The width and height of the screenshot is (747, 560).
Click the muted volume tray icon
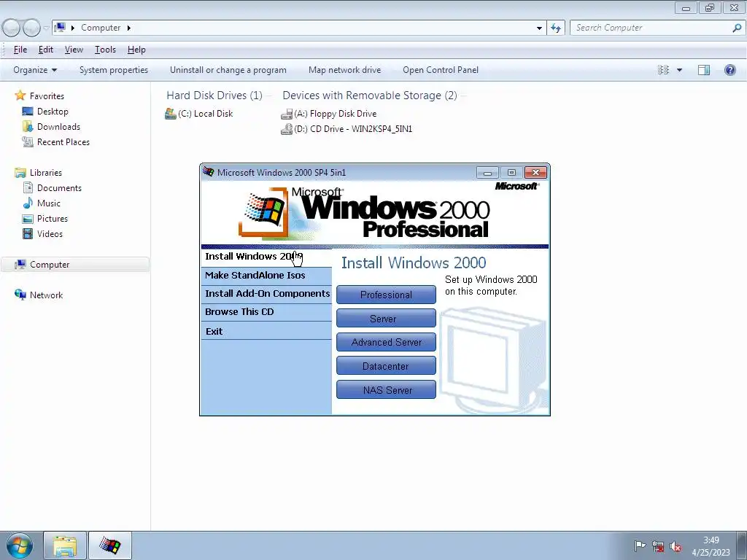(675, 546)
